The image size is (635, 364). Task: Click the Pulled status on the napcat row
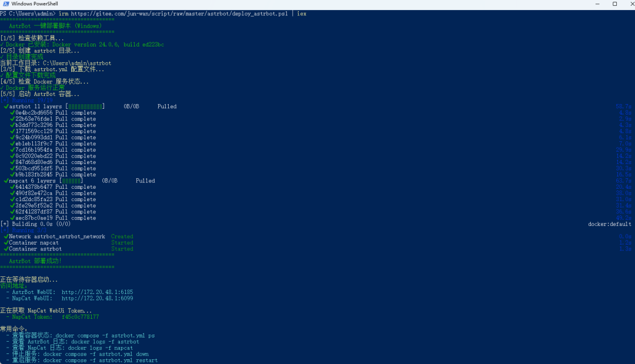click(145, 181)
